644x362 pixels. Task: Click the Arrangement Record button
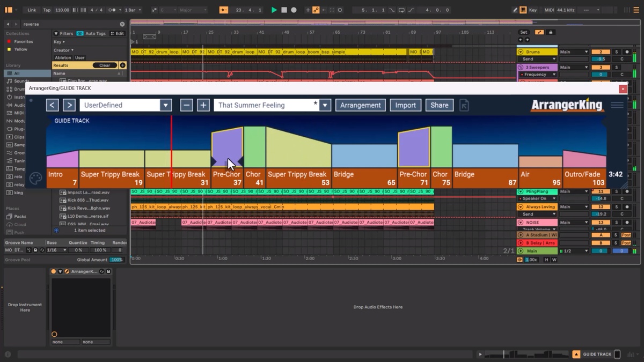[294, 10]
